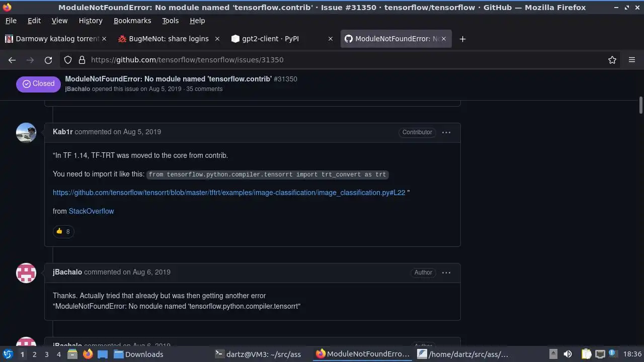The width and height of the screenshot is (644, 362).
Task: Open the Help menu
Action: pos(197,21)
